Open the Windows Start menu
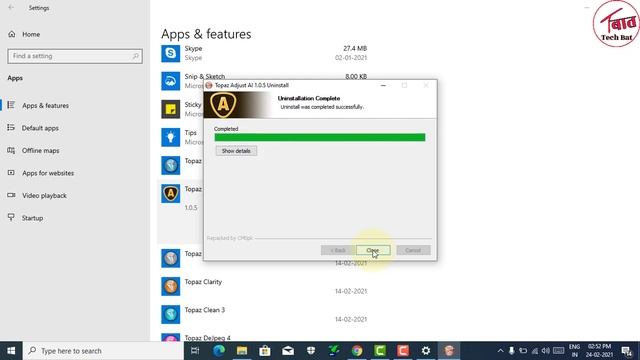 click(11, 351)
